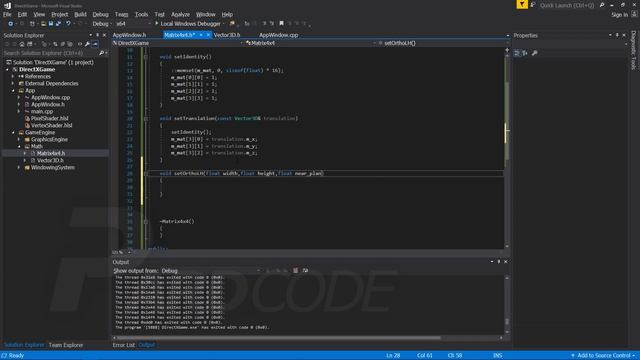Open the Diagnostic Tools side tab
This screenshot has height=360, width=640.
pyautogui.click(x=634, y=51)
